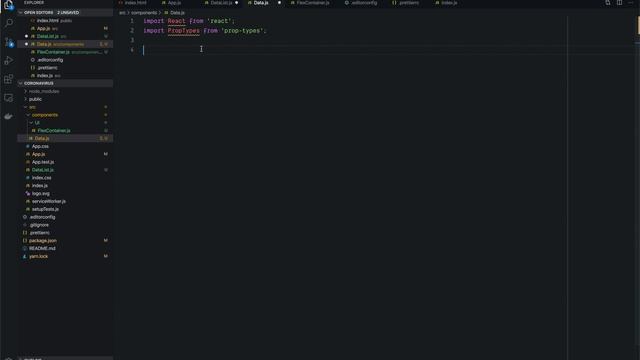Switch to the .editorconfig tab
This screenshot has height=360, width=640.
[364, 3]
